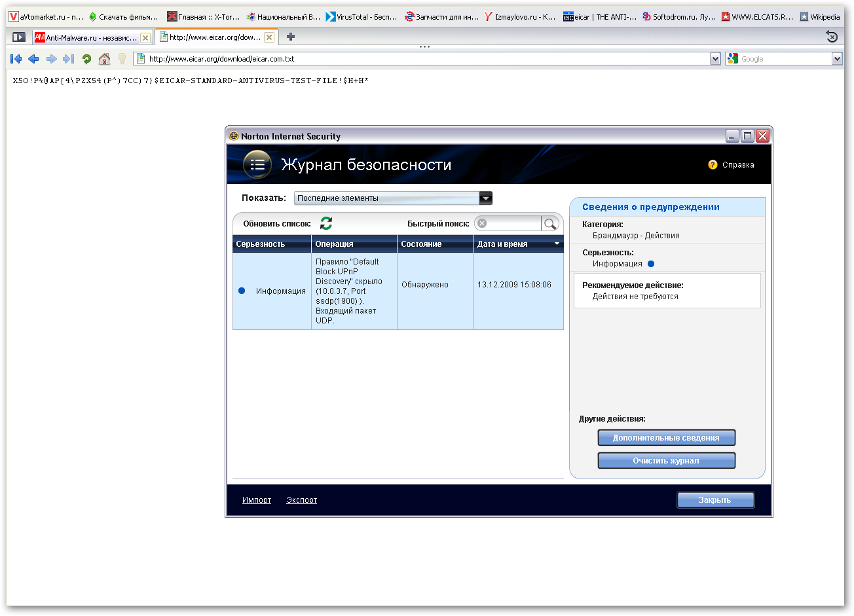The height and width of the screenshot is (616, 854).
Task: Open the VirusTotal bookmark
Action: (x=362, y=17)
